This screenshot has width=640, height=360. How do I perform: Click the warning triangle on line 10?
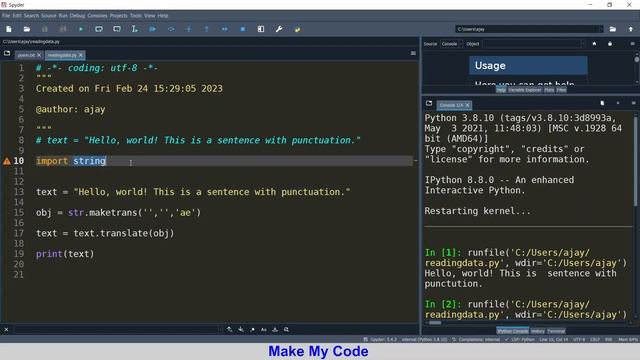[x=7, y=161]
